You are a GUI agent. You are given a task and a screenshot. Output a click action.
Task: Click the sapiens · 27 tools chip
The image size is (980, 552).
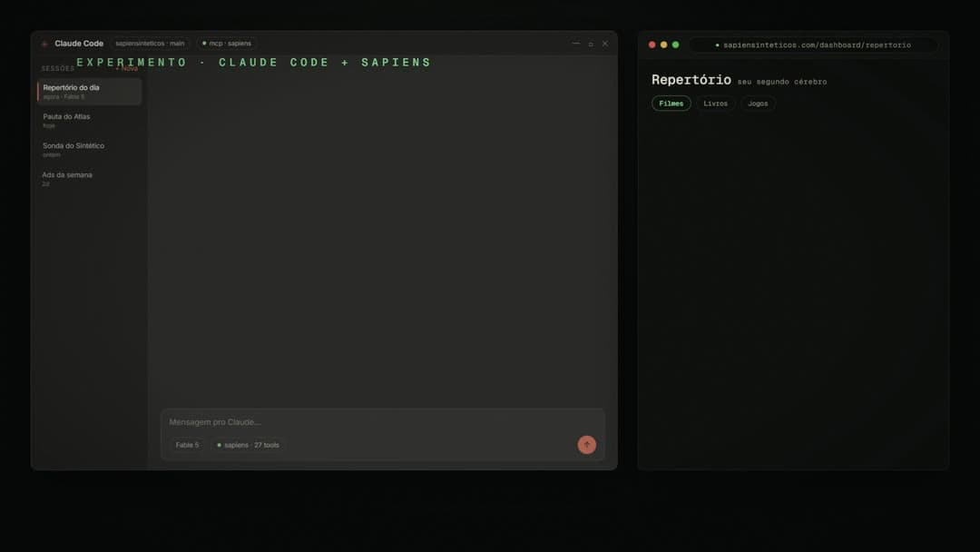(248, 445)
